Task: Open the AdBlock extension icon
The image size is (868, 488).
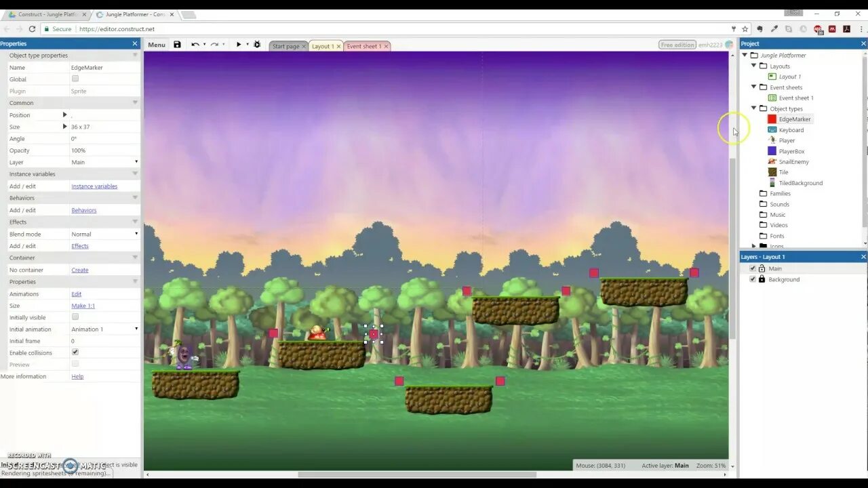Action: (818, 29)
